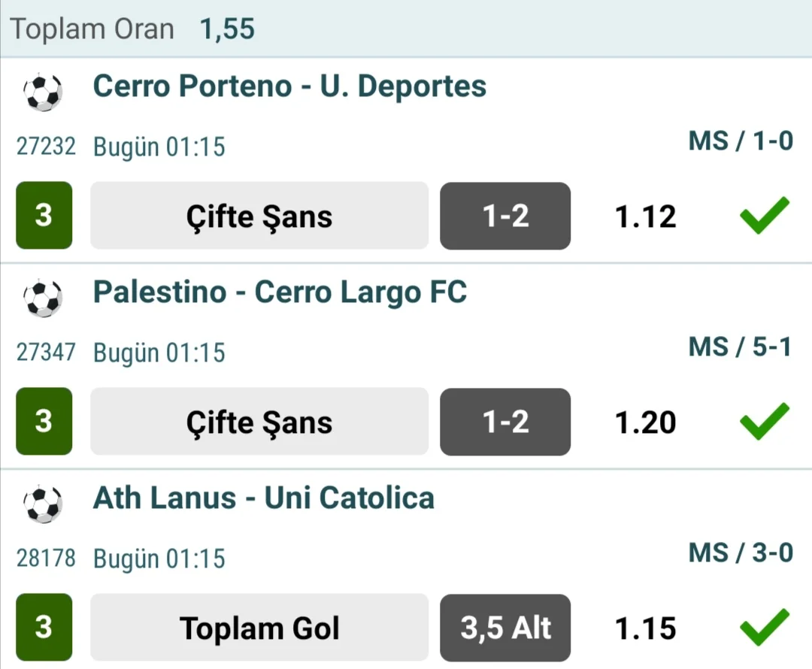Tap green number 3 badge for Cerro Porteno

[44, 216]
